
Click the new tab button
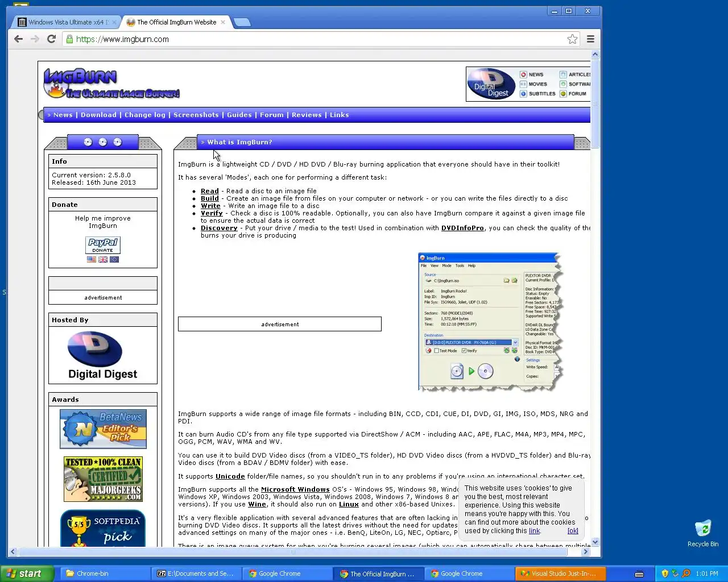[x=242, y=22]
